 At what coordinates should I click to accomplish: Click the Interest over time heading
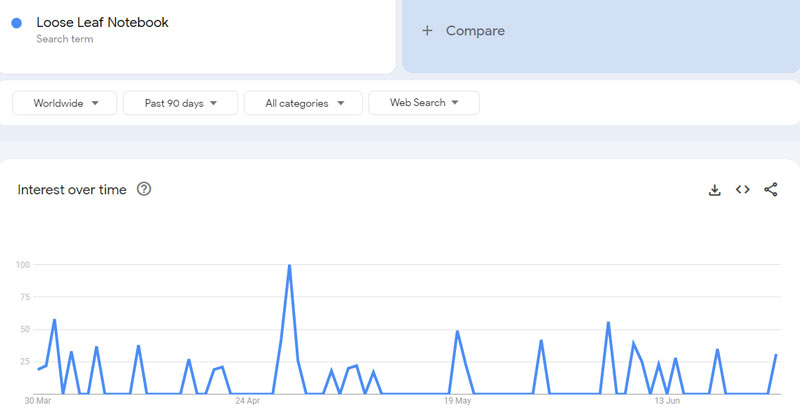[x=72, y=190]
